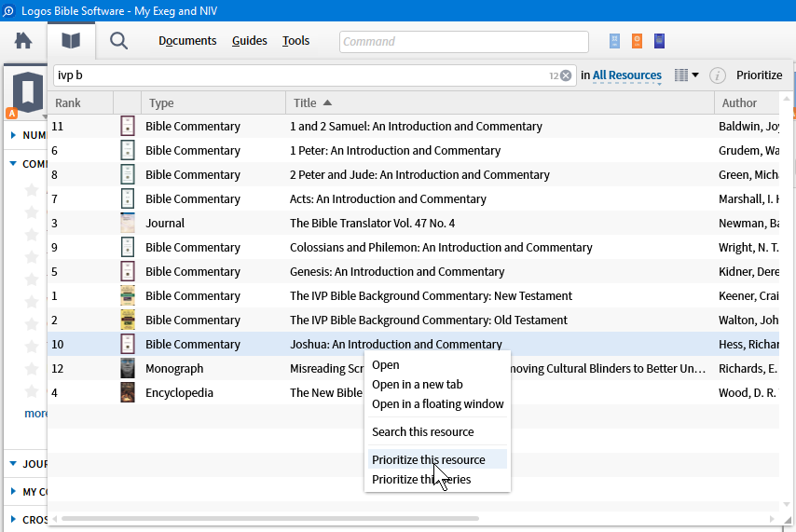Click cover icon for 2 Peter and Jude
796x532 pixels.
coord(128,174)
